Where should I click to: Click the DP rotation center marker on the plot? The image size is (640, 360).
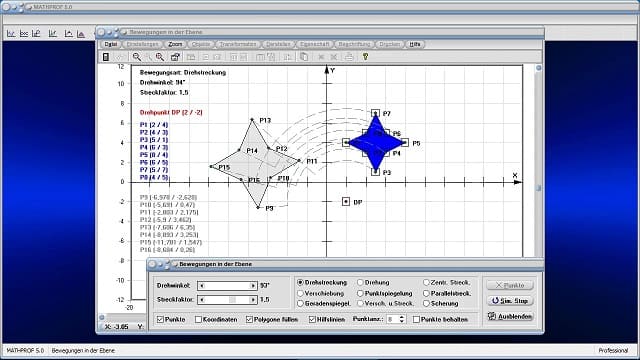click(346, 202)
